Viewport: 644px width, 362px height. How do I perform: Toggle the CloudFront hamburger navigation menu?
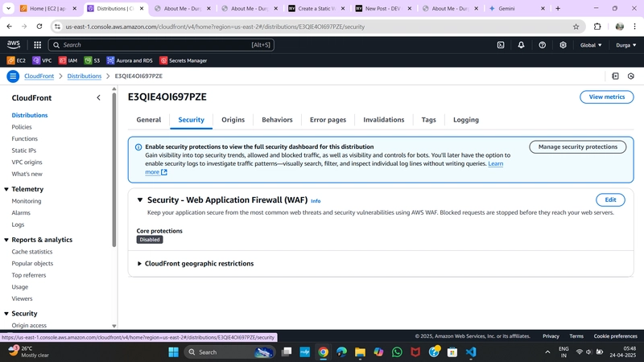click(x=13, y=76)
